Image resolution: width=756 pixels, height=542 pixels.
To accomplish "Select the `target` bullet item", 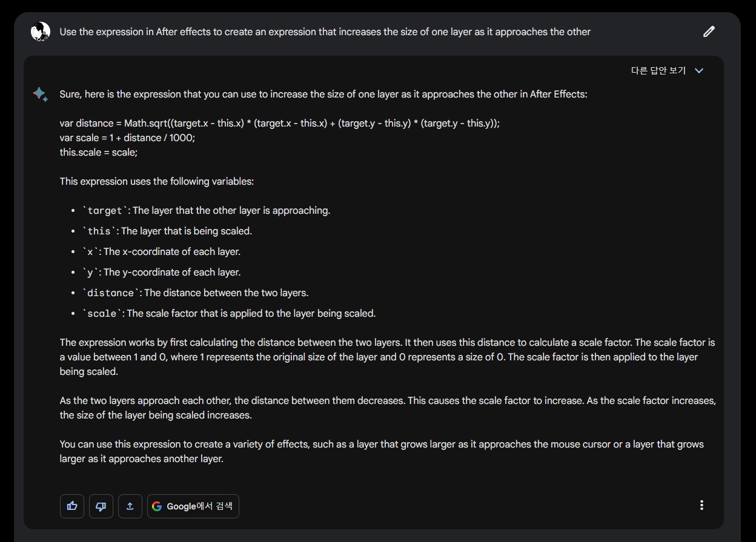I will coord(206,211).
